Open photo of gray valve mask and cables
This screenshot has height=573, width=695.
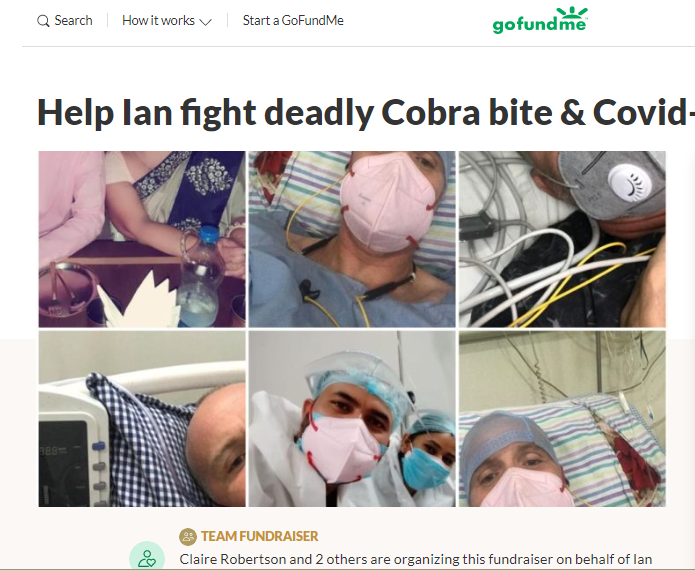(x=562, y=239)
